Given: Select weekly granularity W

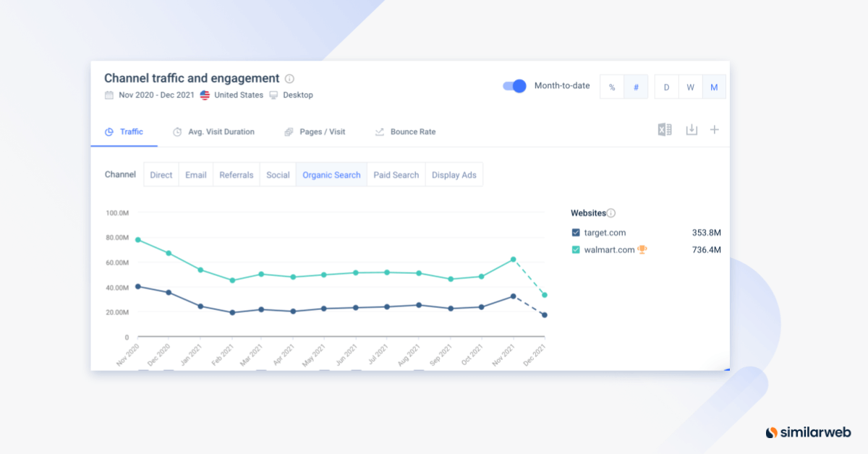Looking at the screenshot, I should point(690,87).
